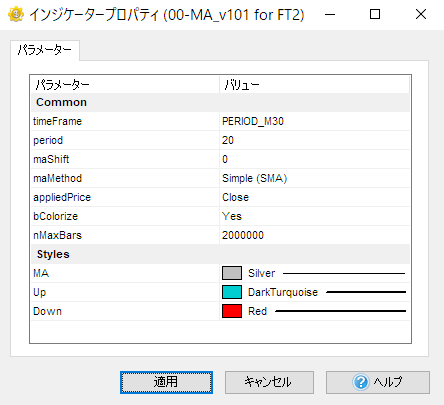Click the Up style row label
444x405 pixels.
(39, 292)
